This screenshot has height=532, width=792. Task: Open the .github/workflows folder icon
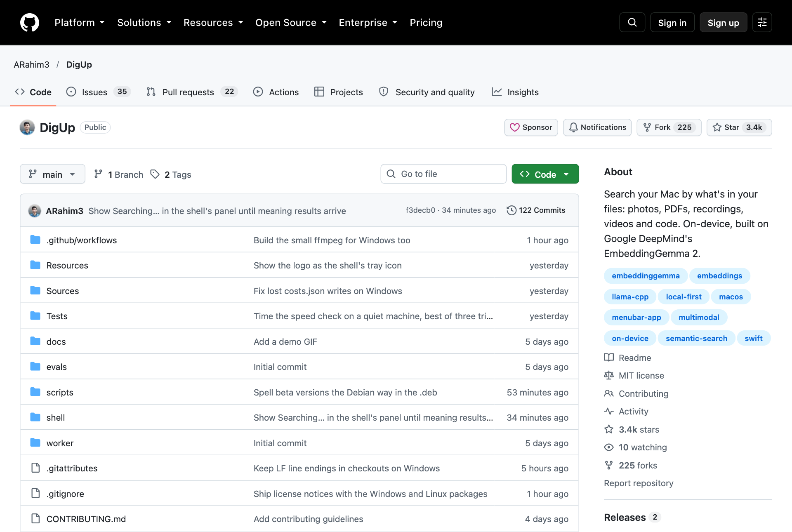[x=35, y=240]
